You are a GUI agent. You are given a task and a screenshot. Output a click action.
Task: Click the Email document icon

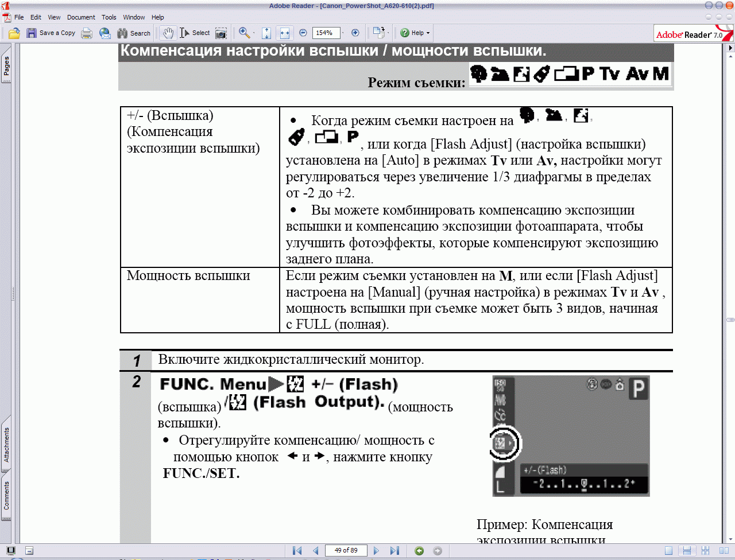(x=105, y=33)
